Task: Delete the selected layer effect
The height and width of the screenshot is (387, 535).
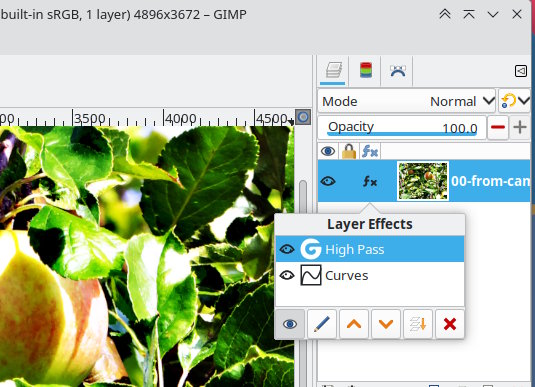Action: 450,324
